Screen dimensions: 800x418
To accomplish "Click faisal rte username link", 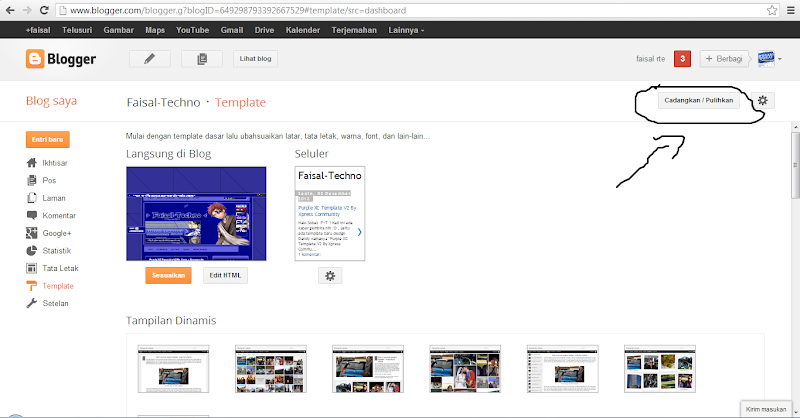I will pyautogui.click(x=651, y=59).
